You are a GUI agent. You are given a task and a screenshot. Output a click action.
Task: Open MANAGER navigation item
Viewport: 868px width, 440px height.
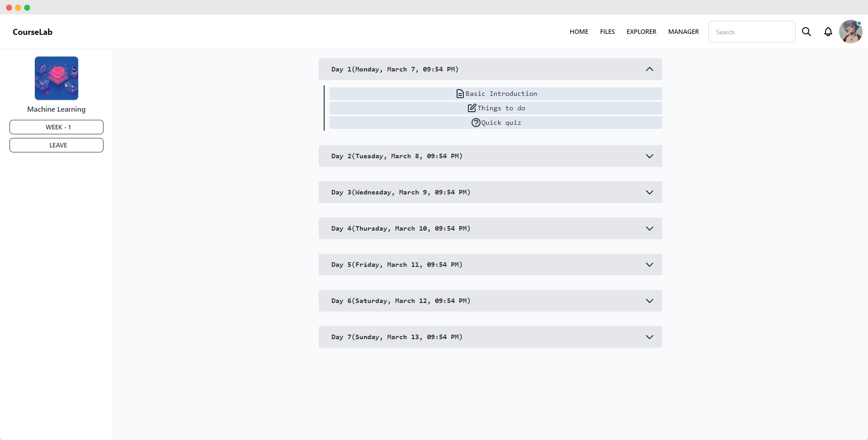(x=683, y=32)
